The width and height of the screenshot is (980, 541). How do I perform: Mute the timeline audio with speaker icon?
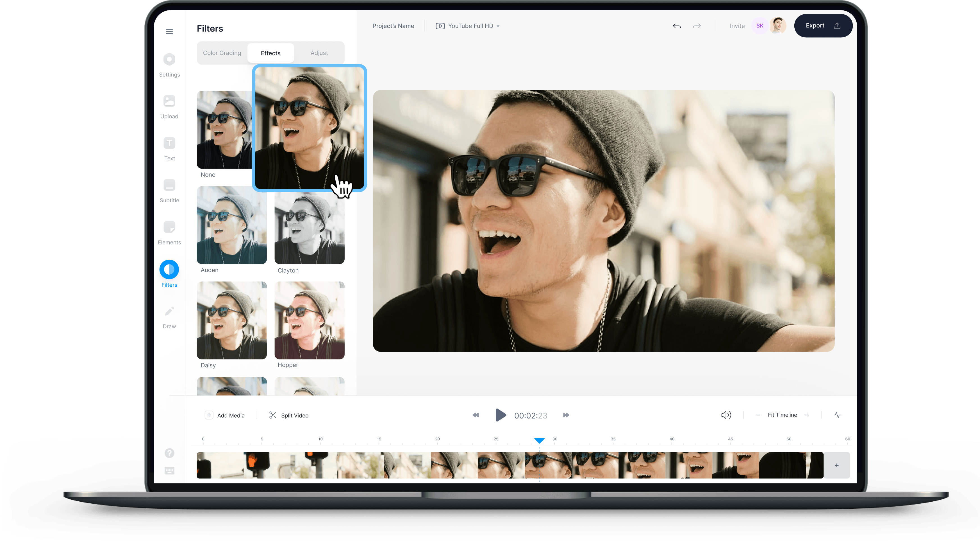[726, 415]
